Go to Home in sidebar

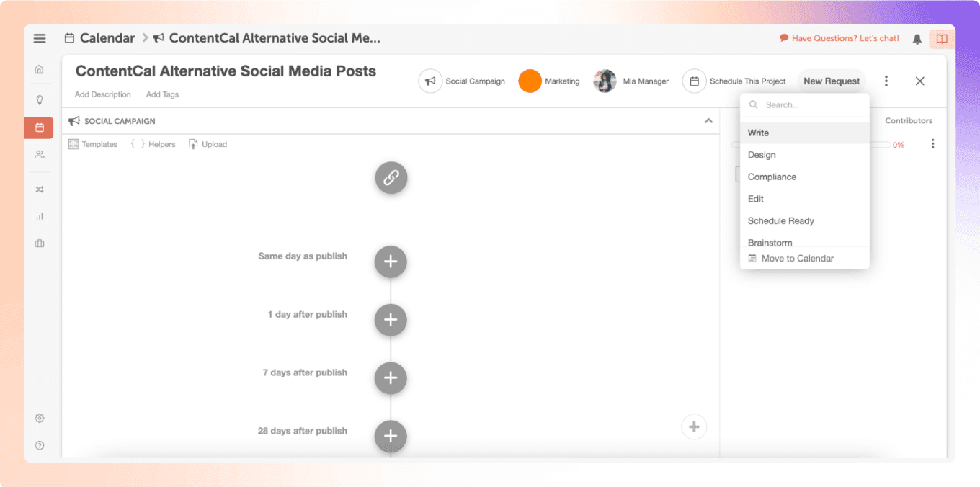point(40,69)
